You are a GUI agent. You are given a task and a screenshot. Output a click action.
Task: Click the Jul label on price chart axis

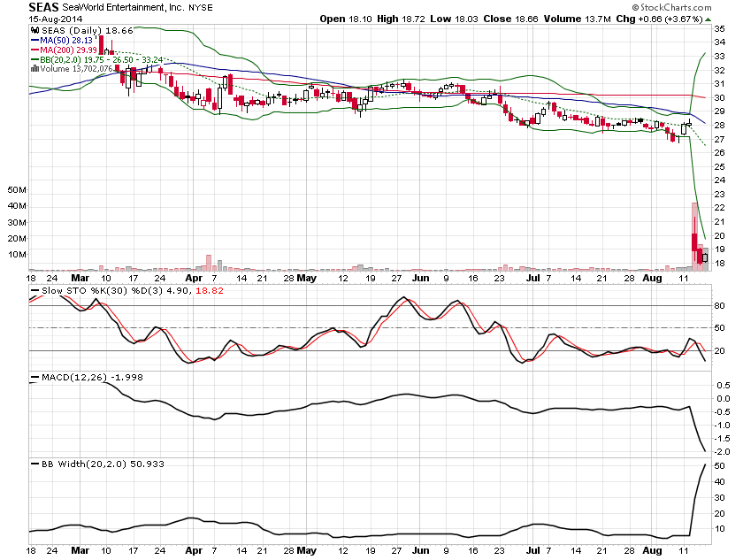[x=533, y=278]
